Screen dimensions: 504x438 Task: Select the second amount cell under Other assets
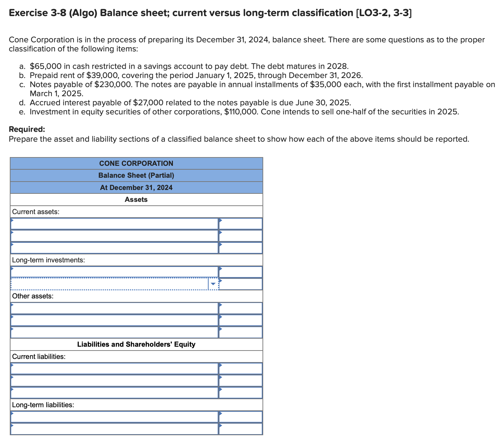[x=240, y=320]
